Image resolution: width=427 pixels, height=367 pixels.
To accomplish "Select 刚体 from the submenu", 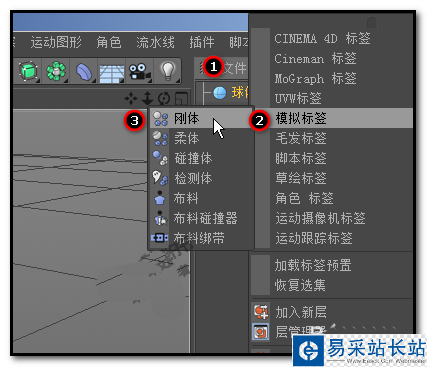I will pyautogui.click(x=201, y=118).
